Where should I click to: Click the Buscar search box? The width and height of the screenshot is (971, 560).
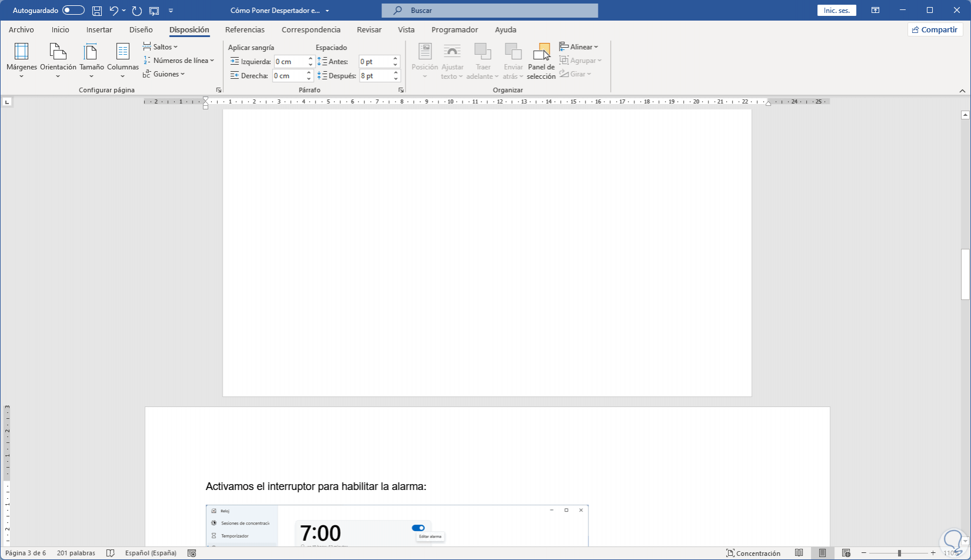tap(490, 11)
